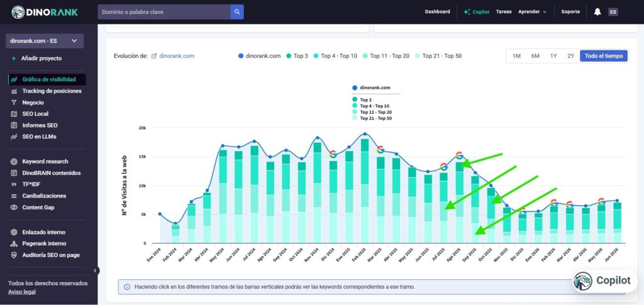
Task: Click the Google update marker at Feb 2026
Action: click(x=553, y=202)
